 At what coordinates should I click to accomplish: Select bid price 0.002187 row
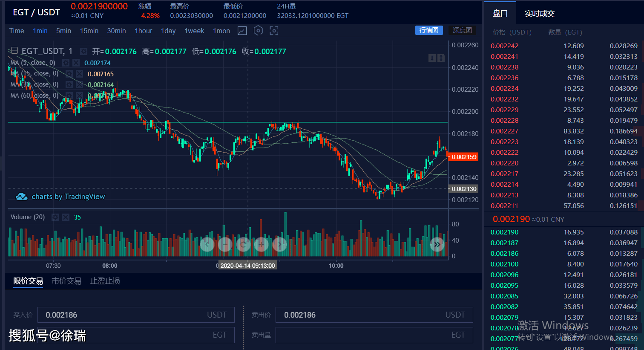pyautogui.click(x=564, y=243)
